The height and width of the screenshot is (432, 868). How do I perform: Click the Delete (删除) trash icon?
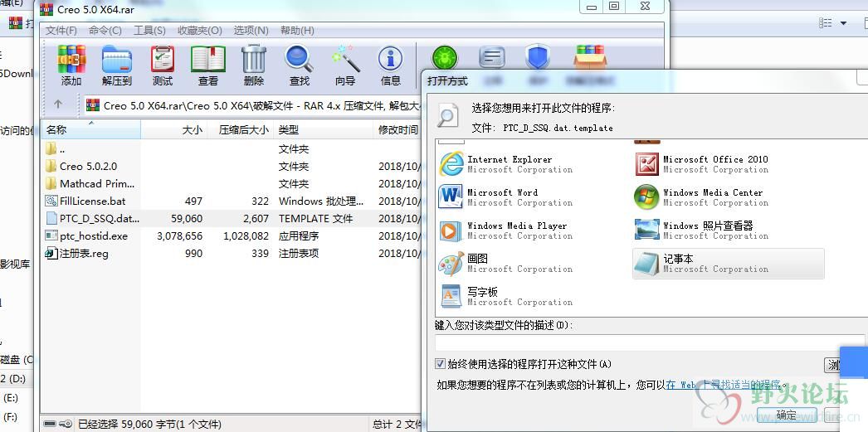click(254, 66)
